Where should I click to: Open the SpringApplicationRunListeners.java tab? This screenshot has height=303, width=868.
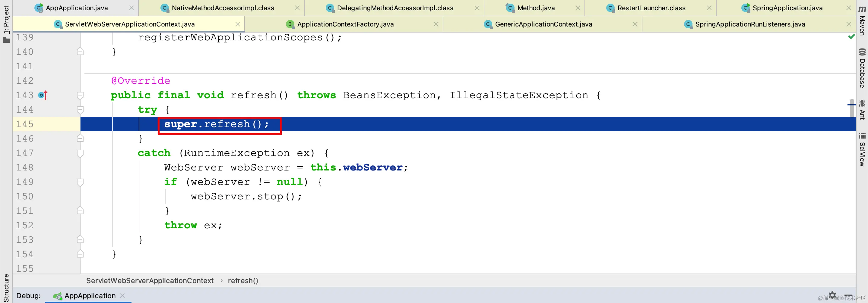[750, 24]
